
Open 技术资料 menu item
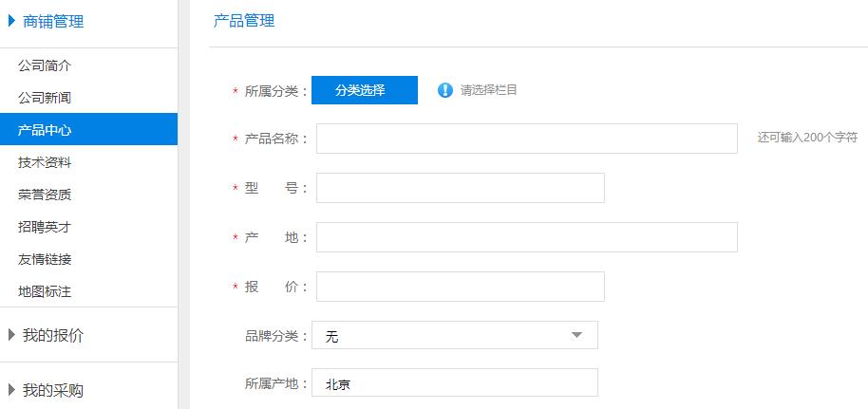click(x=45, y=162)
